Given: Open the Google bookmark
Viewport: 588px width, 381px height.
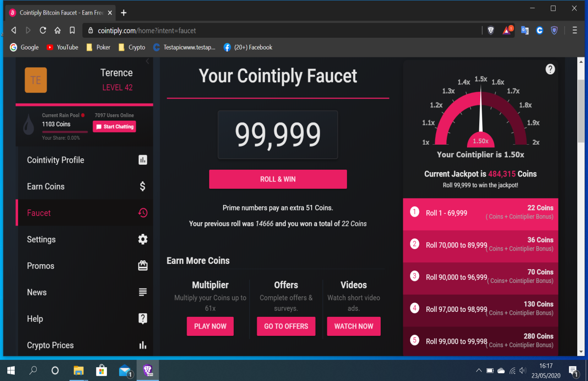Looking at the screenshot, I should tap(24, 47).
